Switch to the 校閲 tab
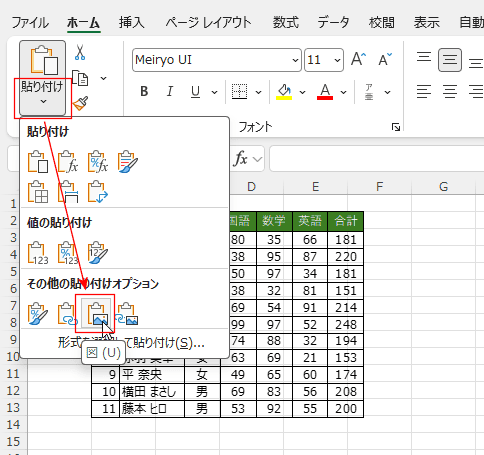 [x=382, y=23]
